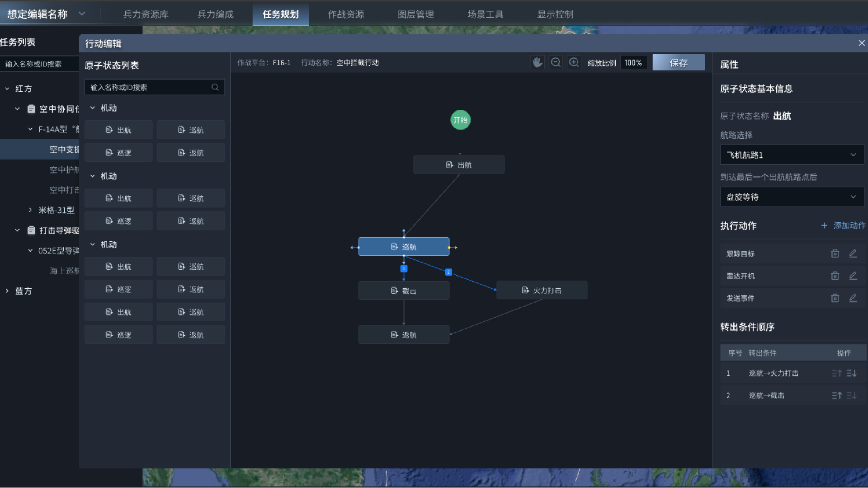Click trash icon for 发送事件 action

(x=835, y=298)
